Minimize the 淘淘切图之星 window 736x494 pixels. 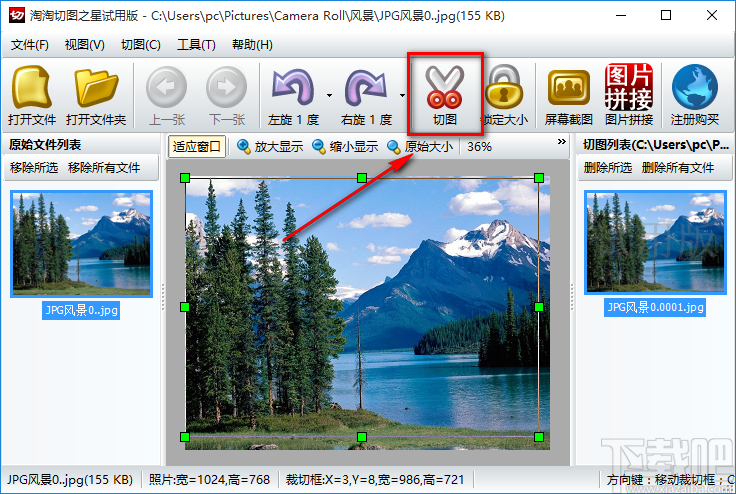(621, 15)
